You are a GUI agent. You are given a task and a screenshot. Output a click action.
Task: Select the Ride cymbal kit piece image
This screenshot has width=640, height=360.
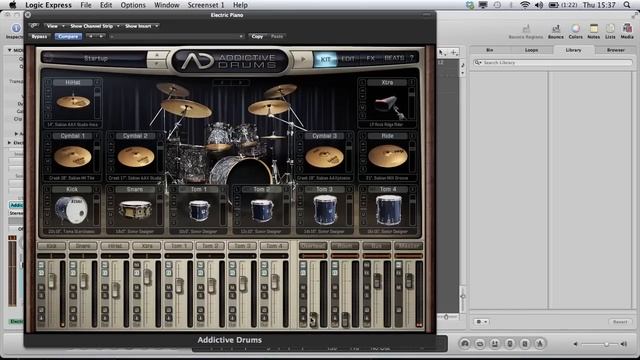388,156
